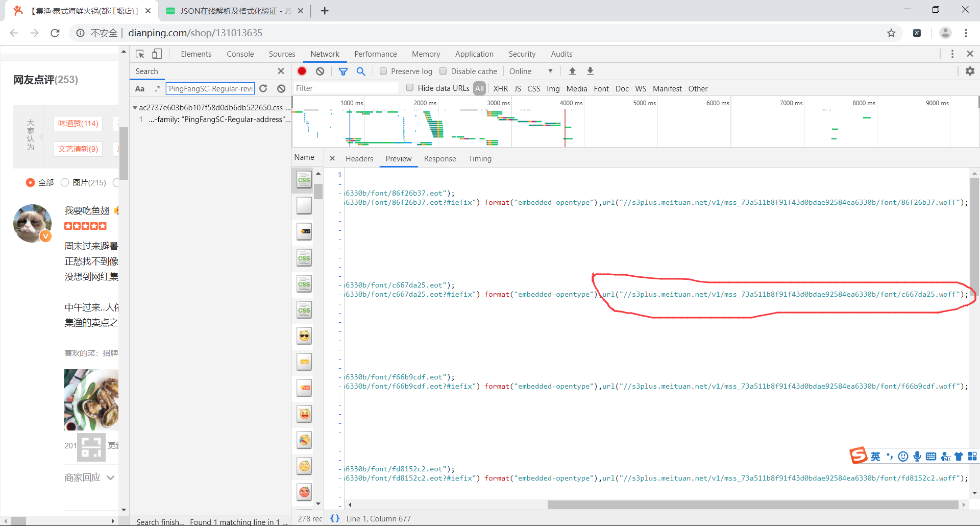This screenshot has height=526, width=980.
Task: Click the search query input box
Action: coord(210,89)
